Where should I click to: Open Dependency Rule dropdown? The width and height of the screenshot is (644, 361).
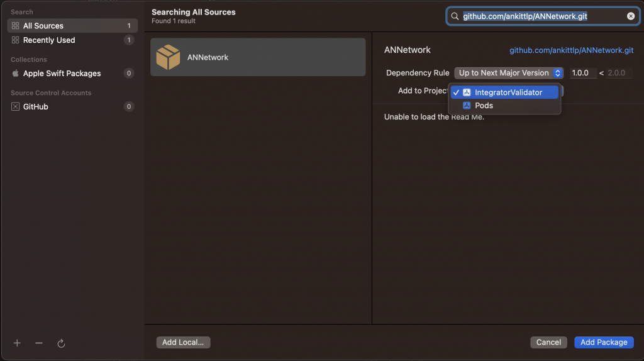click(508, 73)
